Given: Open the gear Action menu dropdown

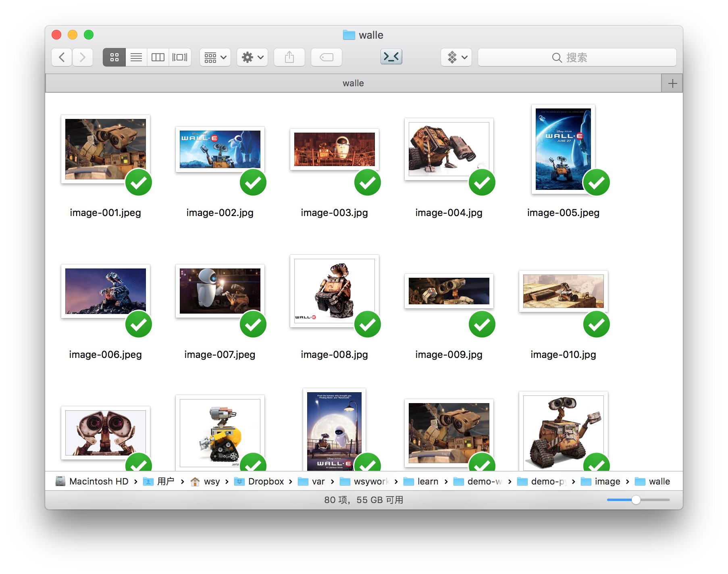Looking at the screenshot, I should point(252,57).
